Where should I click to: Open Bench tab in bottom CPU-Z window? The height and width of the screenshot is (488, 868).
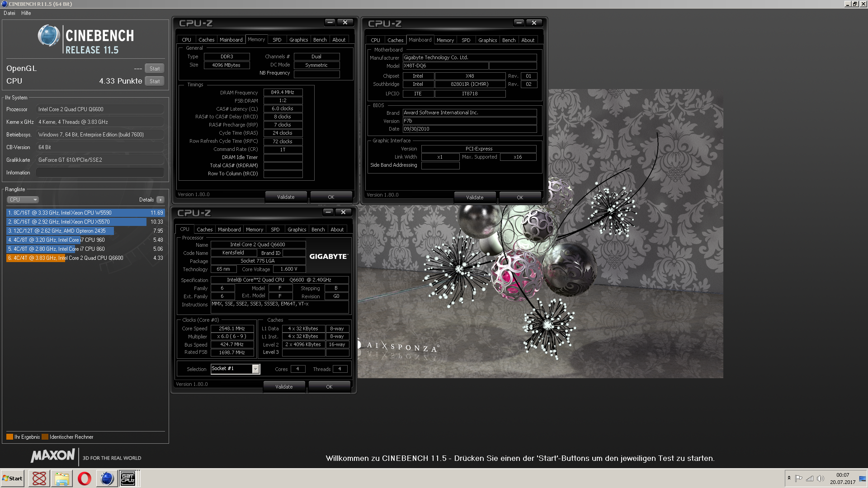point(318,230)
